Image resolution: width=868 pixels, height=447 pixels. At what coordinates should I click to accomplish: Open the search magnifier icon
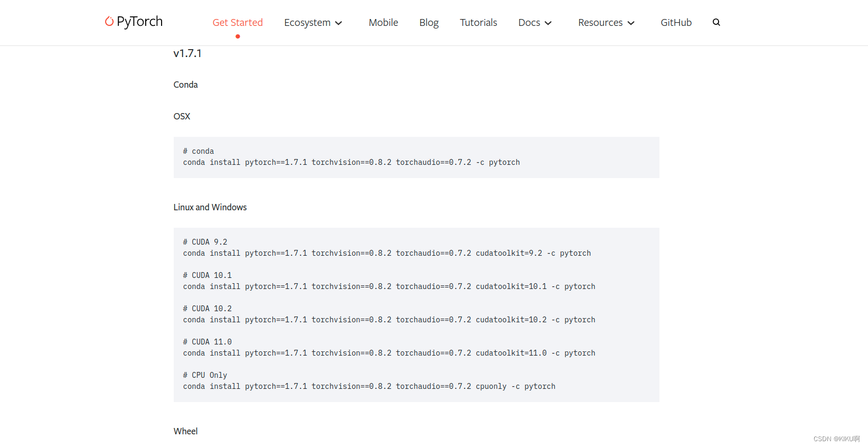point(716,22)
